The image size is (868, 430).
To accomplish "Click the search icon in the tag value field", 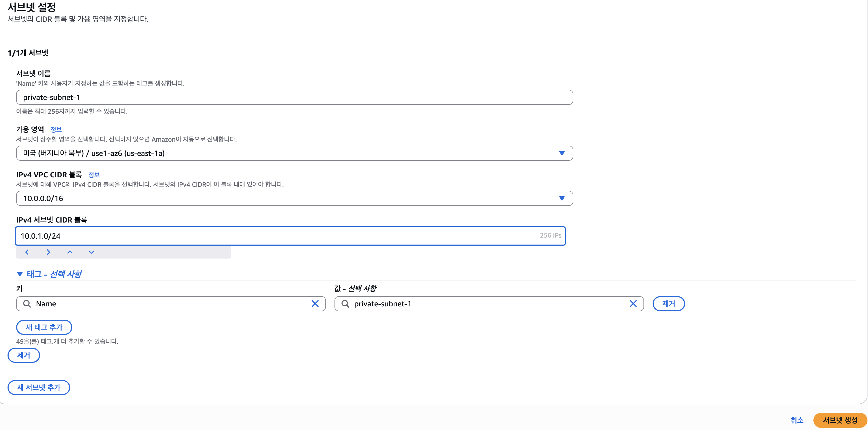I will pos(345,304).
